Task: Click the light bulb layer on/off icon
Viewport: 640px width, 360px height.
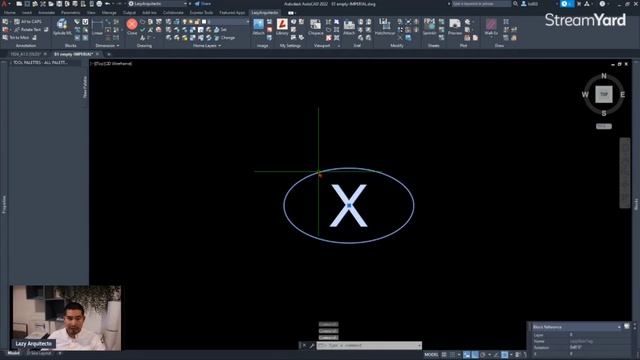Action: pyautogui.click(x=184, y=22)
